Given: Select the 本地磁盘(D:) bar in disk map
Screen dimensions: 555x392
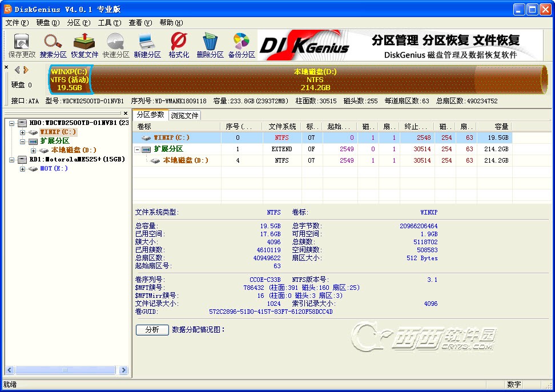Looking at the screenshot, I should [314, 80].
